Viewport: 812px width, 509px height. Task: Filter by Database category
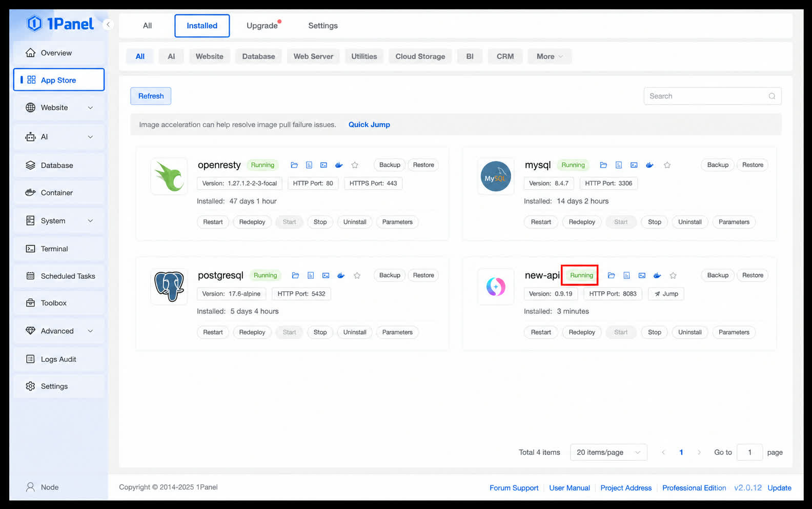258,56
